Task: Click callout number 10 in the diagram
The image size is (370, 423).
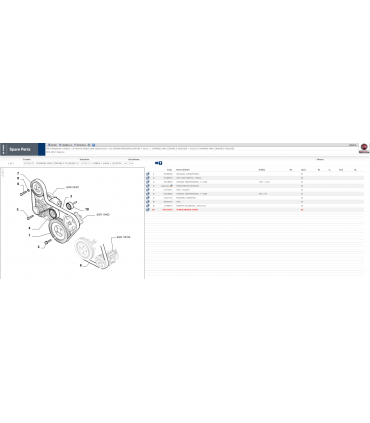Action: (x=87, y=209)
